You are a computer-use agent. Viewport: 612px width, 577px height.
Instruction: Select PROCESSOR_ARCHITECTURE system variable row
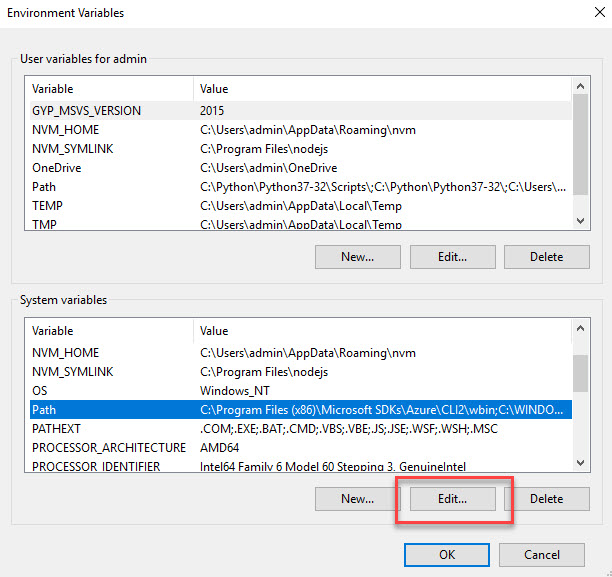pyautogui.click(x=108, y=448)
